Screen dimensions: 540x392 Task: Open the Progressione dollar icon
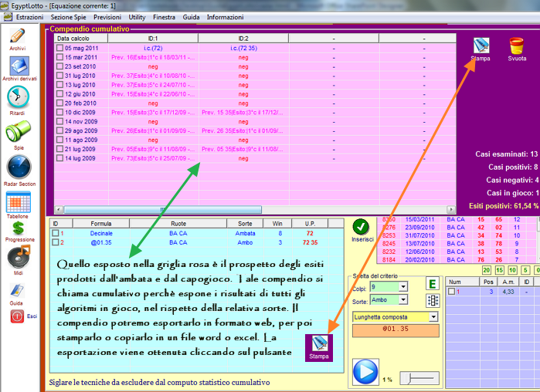[x=19, y=228]
